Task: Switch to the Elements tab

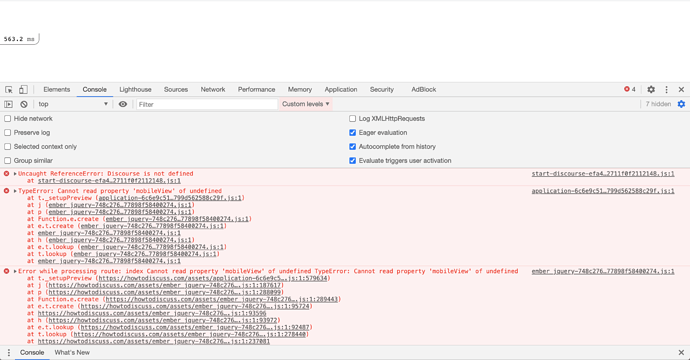Action: click(57, 89)
